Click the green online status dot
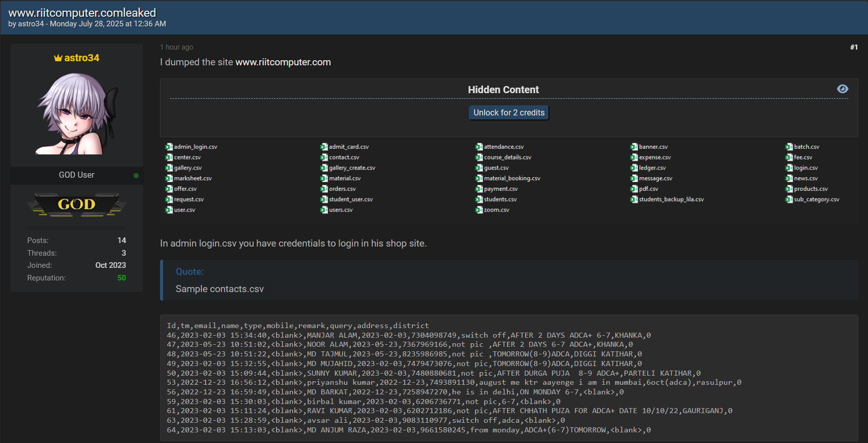Image resolution: width=868 pixels, height=443 pixels. (136, 176)
